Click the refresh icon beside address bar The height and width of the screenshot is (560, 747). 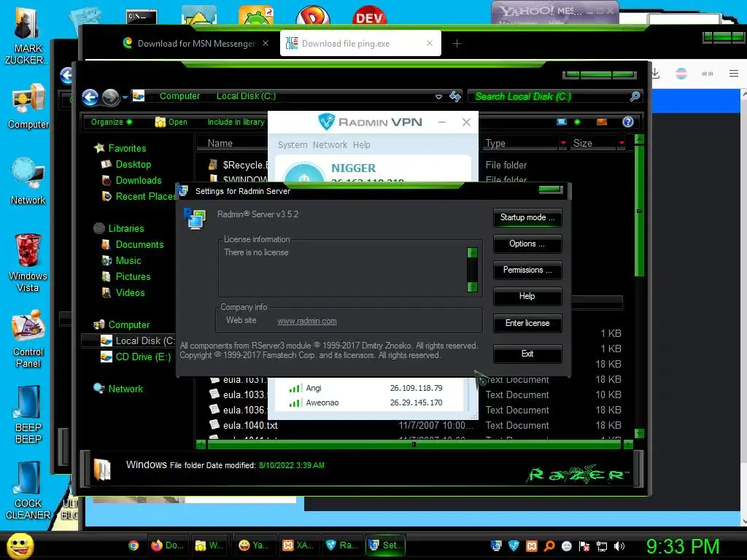click(455, 97)
